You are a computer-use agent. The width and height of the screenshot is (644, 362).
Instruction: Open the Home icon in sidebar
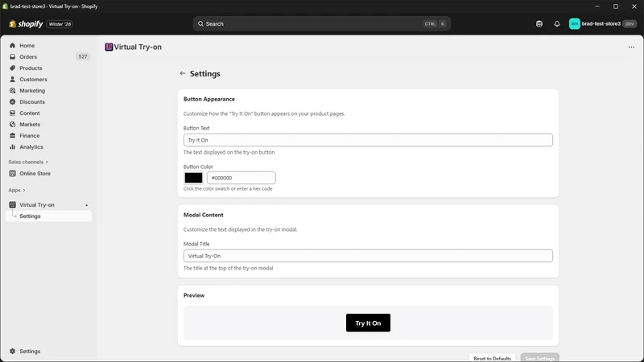tap(12, 46)
